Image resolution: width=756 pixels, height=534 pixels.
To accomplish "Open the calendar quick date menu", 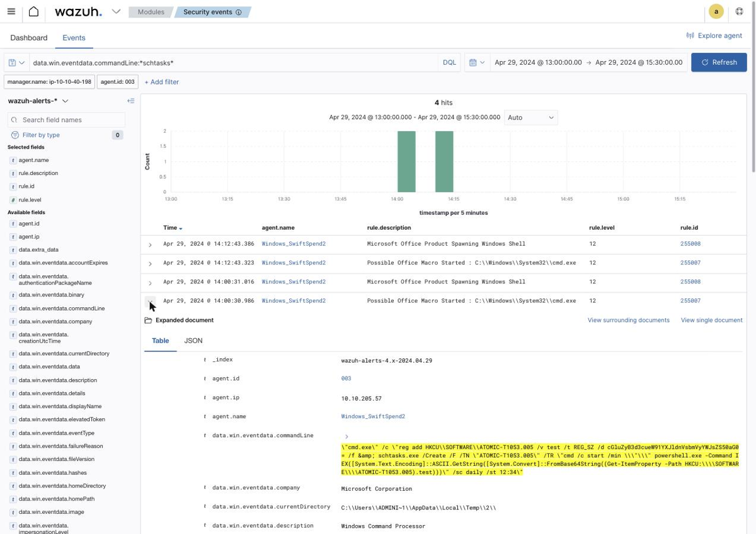I will 477,62.
